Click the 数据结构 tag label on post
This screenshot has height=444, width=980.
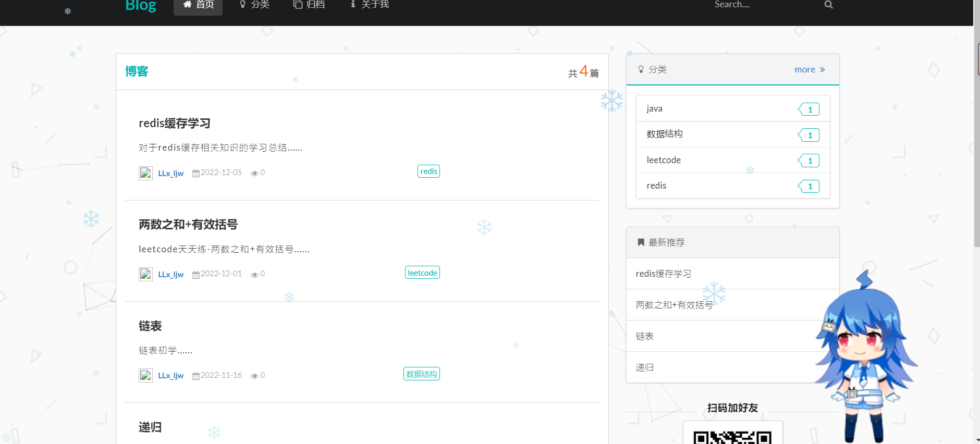point(422,374)
